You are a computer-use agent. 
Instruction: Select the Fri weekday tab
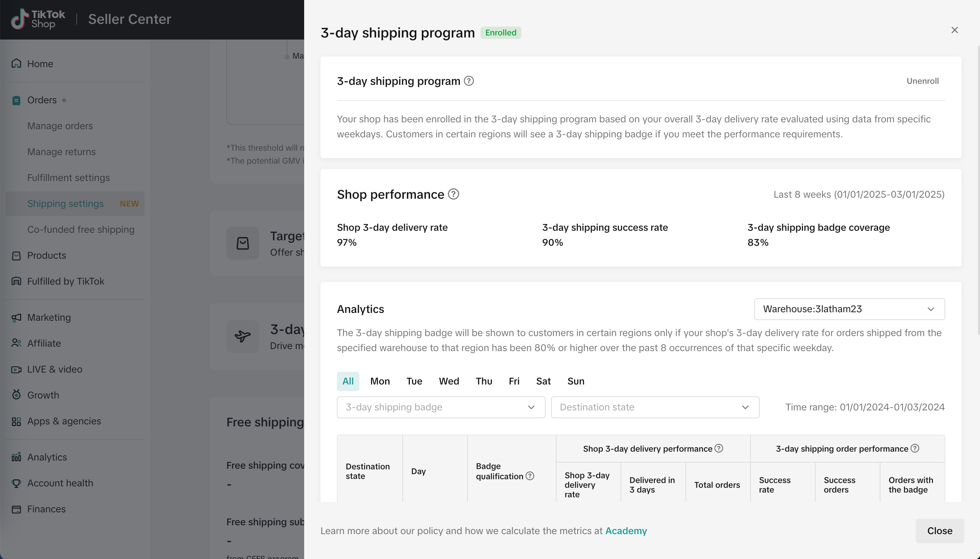tap(514, 381)
